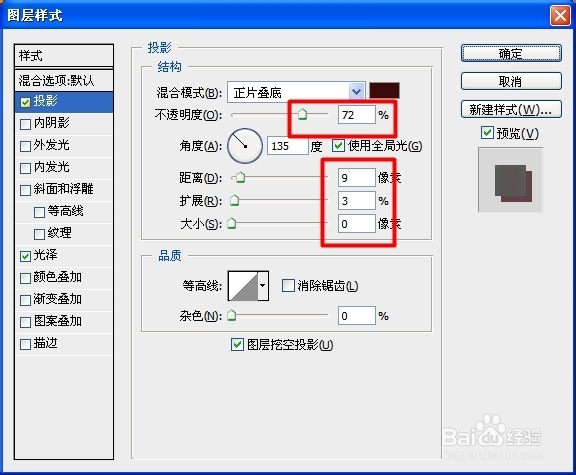Click the 距离 field showing 9

coord(357,178)
